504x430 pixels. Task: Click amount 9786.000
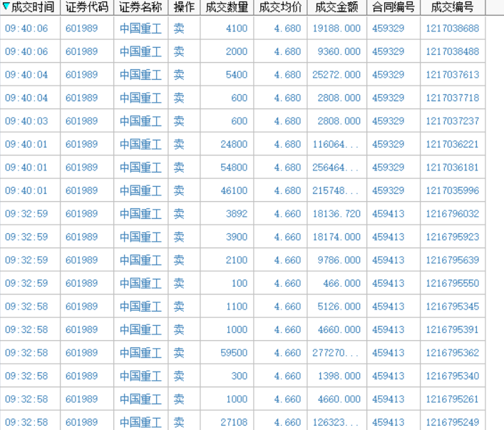pyautogui.click(x=339, y=260)
